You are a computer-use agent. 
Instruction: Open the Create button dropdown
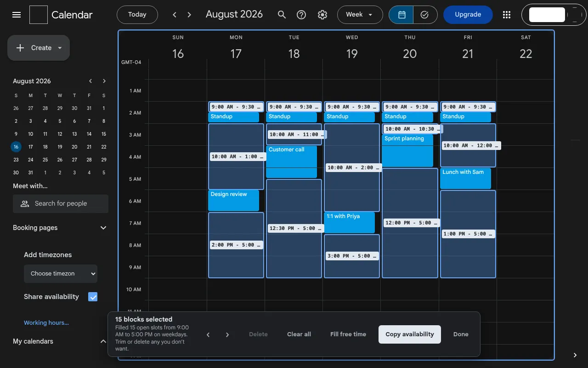(60, 48)
